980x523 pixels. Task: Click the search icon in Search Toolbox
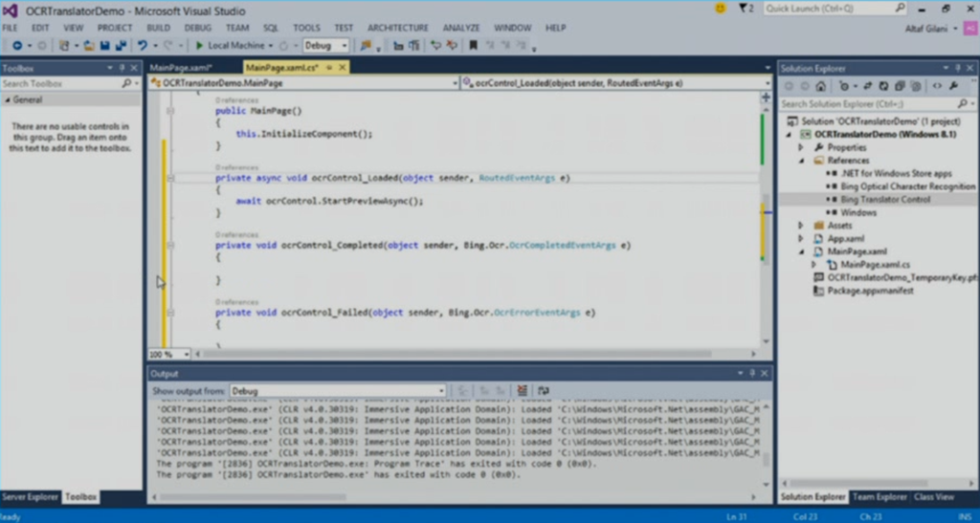[x=126, y=83]
